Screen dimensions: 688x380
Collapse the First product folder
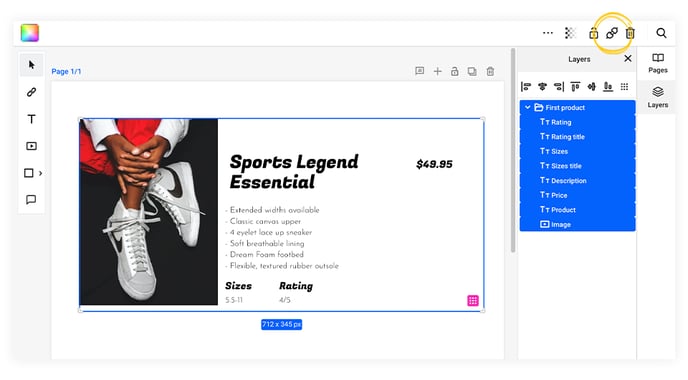coord(527,107)
